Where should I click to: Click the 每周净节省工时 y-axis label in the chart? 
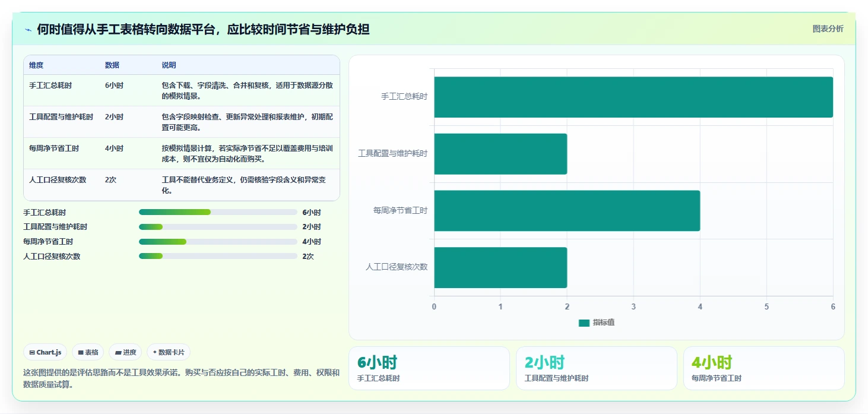tap(401, 211)
